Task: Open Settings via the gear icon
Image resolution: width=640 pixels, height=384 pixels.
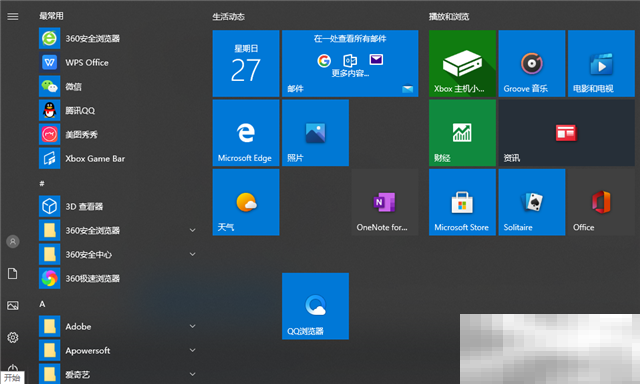Action: coord(13,337)
